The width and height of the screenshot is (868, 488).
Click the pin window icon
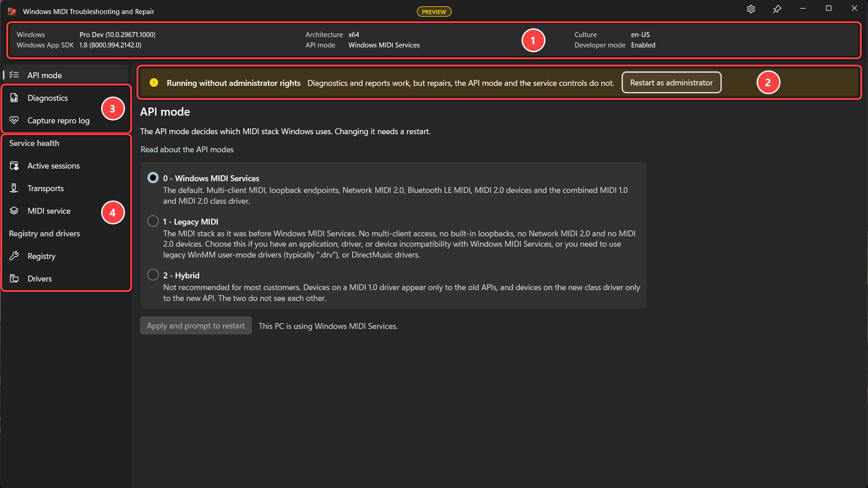[x=777, y=9]
